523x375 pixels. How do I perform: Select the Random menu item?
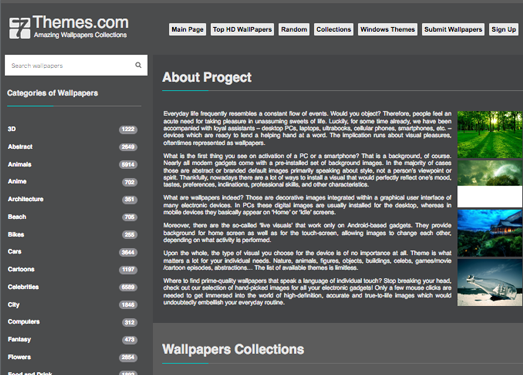[294, 29]
